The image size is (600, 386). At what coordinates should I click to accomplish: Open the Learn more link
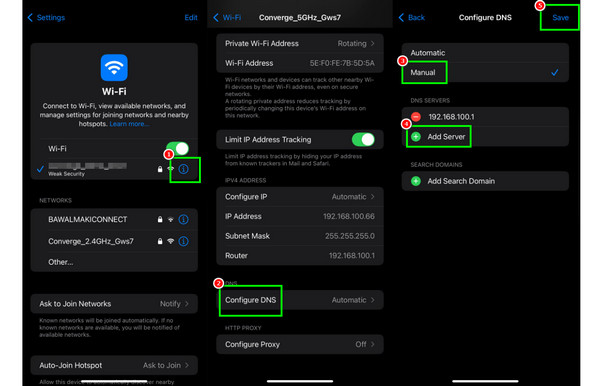129,124
